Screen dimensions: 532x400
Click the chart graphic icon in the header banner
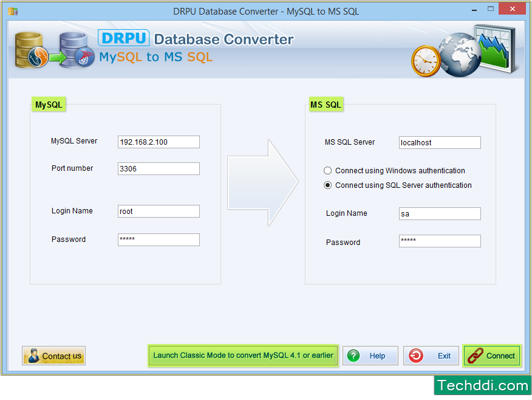point(496,48)
